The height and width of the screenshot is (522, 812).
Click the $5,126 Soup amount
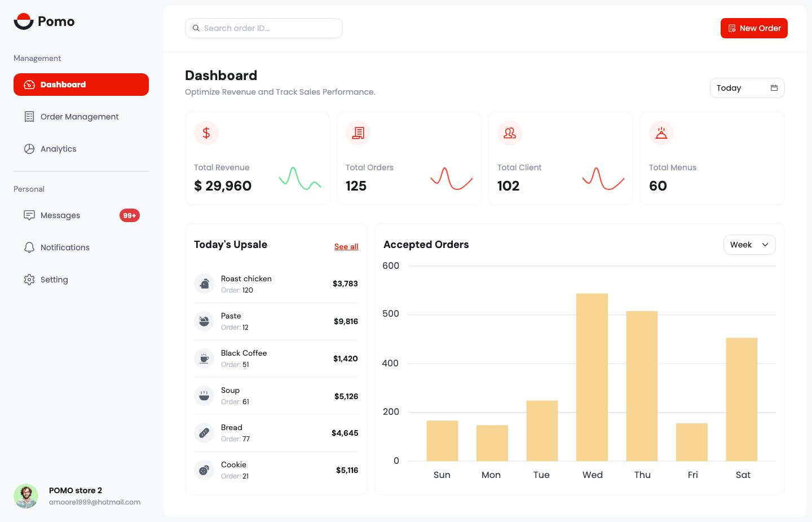pos(346,396)
